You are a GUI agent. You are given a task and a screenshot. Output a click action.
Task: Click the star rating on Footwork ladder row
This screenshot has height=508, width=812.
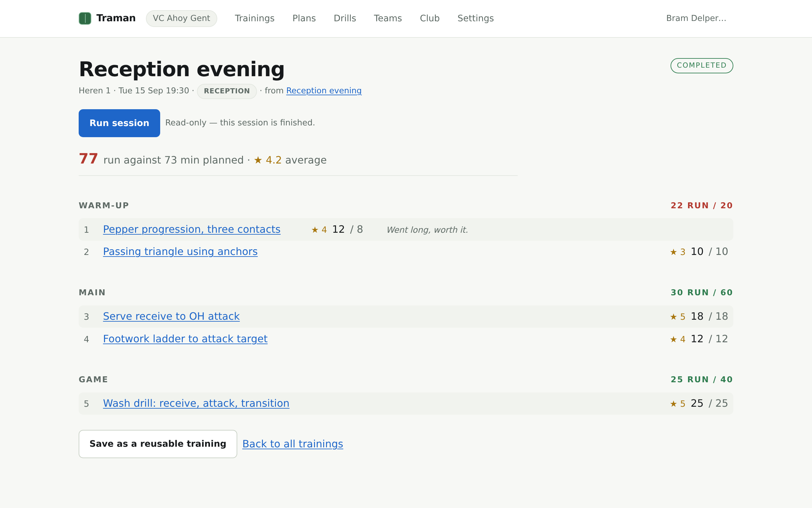tap(678, 339)
